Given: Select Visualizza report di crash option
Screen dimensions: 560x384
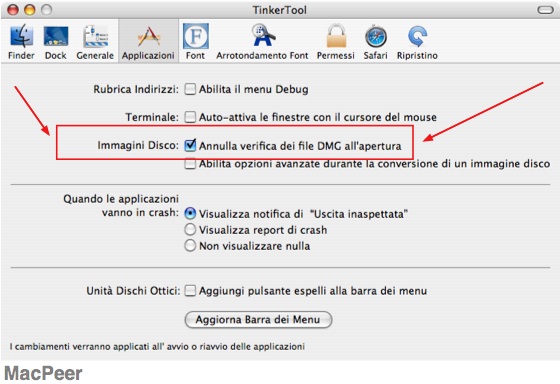Looking at the screenshot, I should tap(190, 230).
